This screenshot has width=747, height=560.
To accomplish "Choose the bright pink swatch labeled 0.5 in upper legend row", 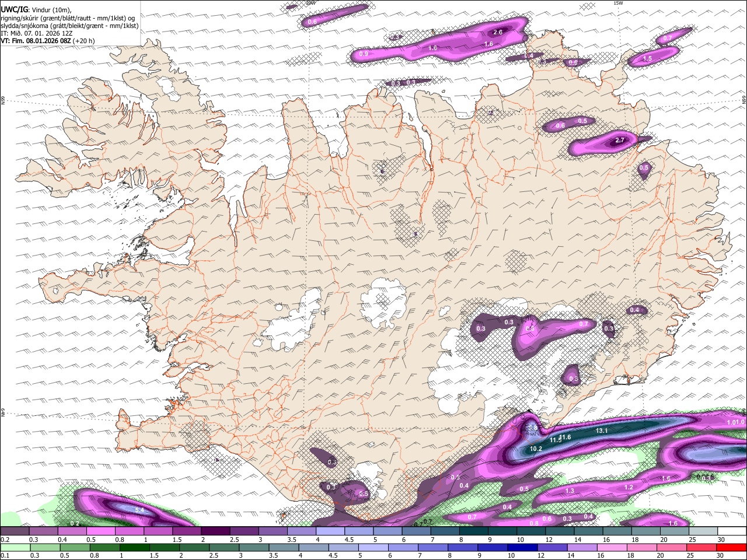I will pyautogui.click(x=100, y=531).
